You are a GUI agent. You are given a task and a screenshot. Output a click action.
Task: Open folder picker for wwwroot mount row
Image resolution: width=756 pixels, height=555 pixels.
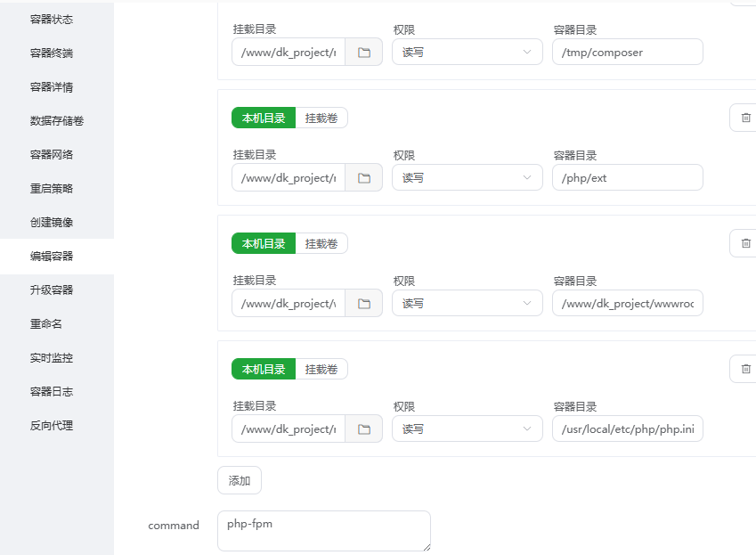363,304
